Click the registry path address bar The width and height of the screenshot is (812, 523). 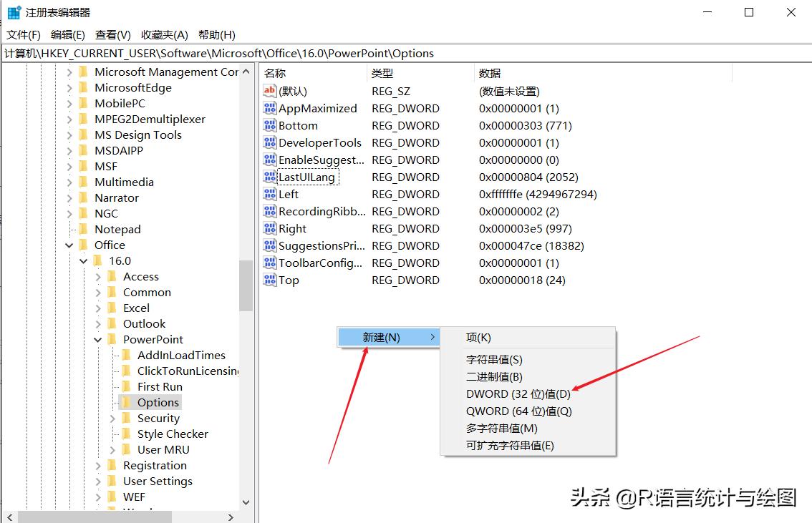pyautogui.click(x=406, y=53)
